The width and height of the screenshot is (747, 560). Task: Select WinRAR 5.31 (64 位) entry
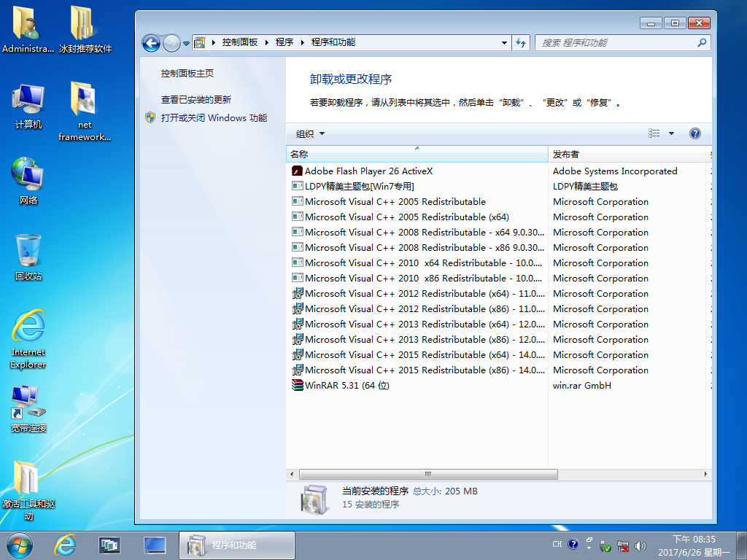[347, 385]
